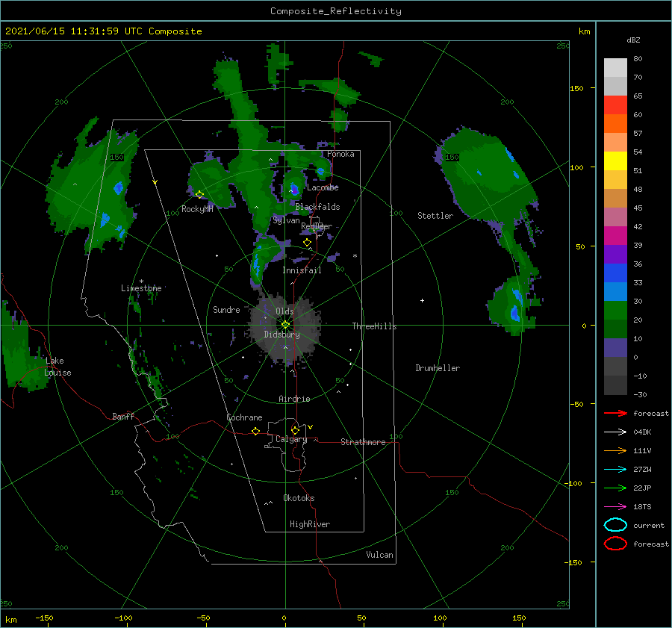The height and width of the screenshot is (628, 672).
Task: Click the orange 111V arrow in legend
Action: pyautogui.click(x=615, y=450)
